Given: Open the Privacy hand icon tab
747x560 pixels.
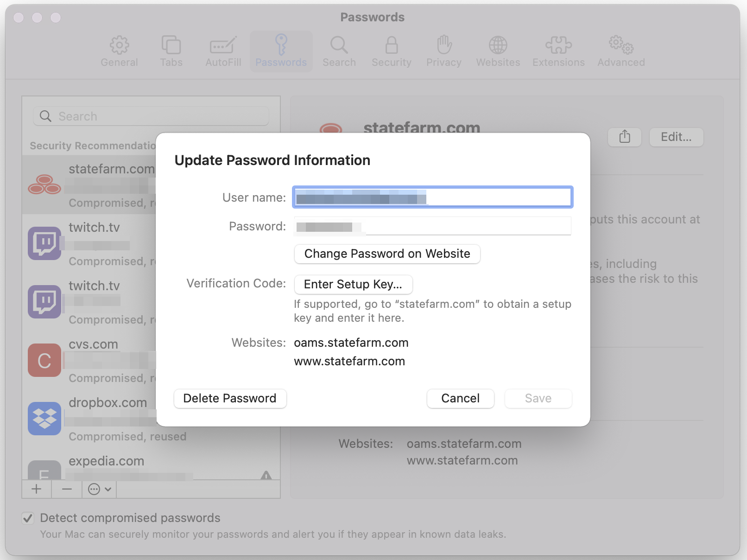Looking at the screenshot, I should pyautogui.click(x=444, y=51).
